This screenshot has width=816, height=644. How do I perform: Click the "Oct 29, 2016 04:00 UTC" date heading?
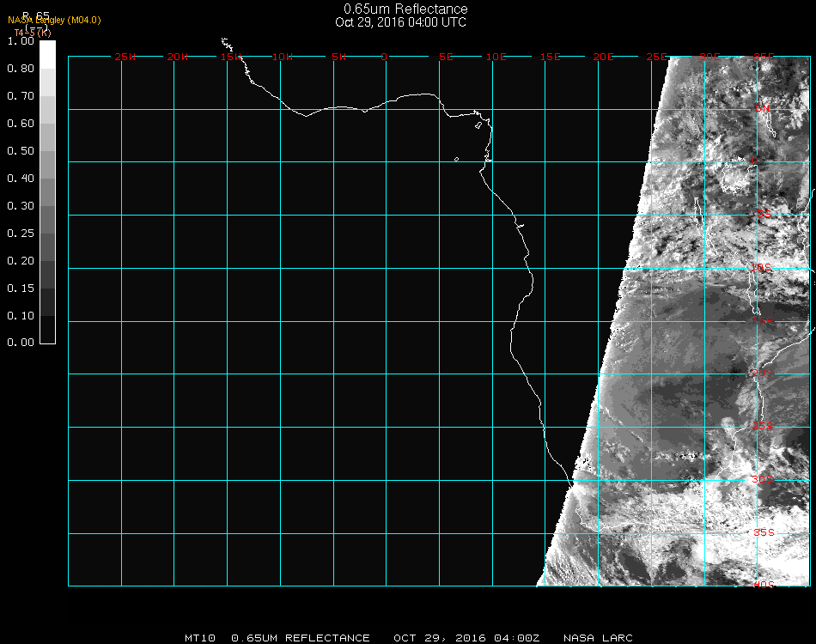coord(400,22)
